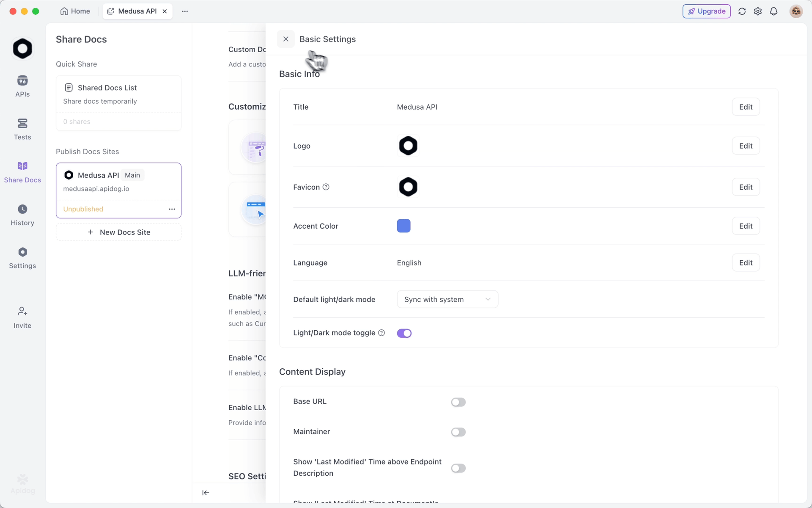This screenshot has height=508, width=812.
Task: Select the Medusa API tab
Action: [x=133, y=11]
